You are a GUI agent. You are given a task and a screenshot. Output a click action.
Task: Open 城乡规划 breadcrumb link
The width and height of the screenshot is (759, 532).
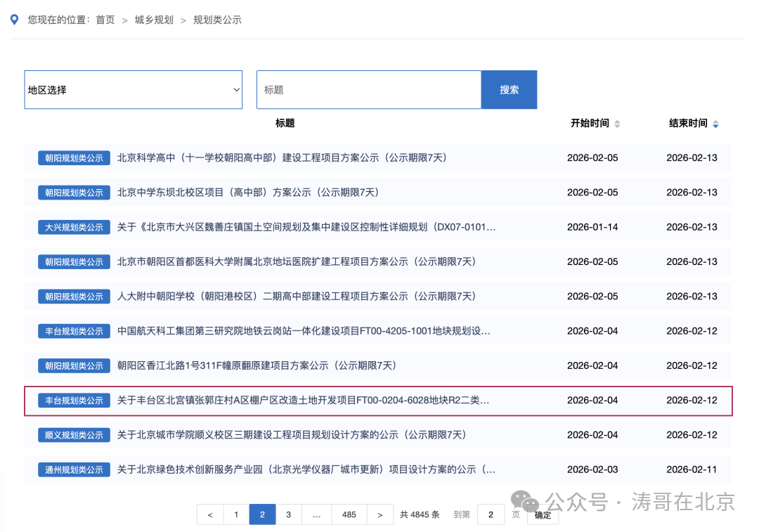(154, 20)
